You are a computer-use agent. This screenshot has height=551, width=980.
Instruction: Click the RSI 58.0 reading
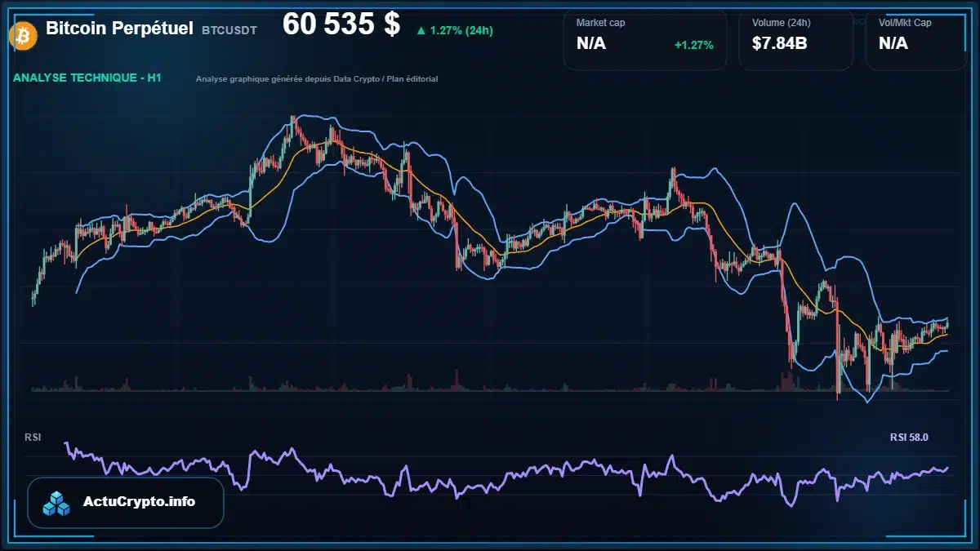coord(909,438)
